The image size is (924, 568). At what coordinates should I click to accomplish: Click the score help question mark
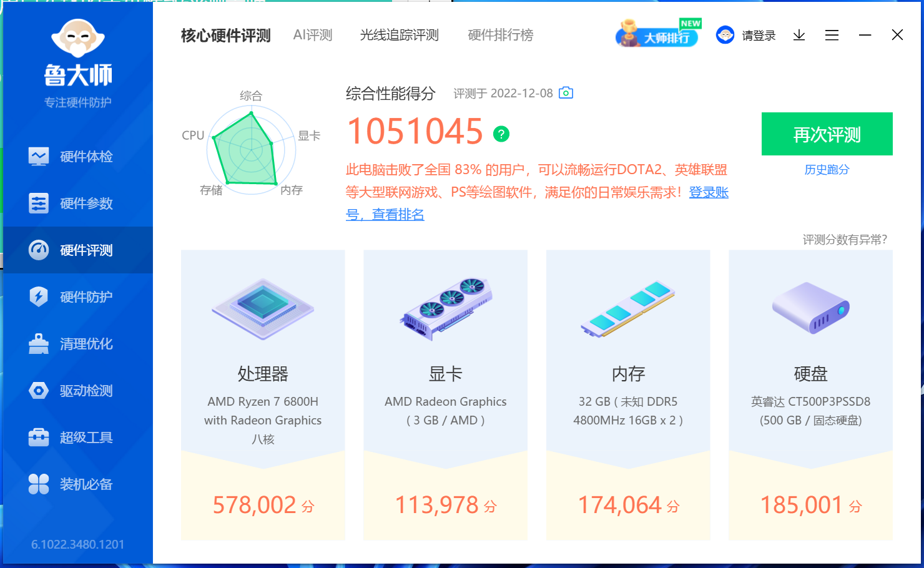point(501,133)
